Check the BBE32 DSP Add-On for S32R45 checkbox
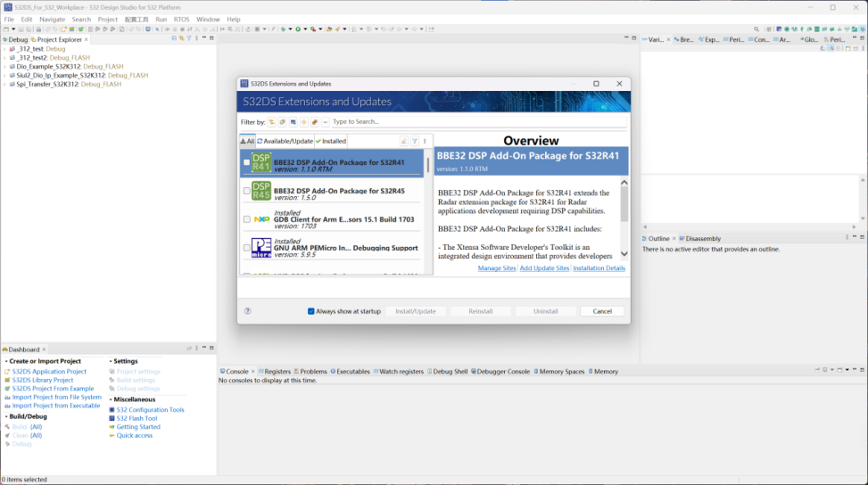 pyautogui.click(x=247, y=191)
